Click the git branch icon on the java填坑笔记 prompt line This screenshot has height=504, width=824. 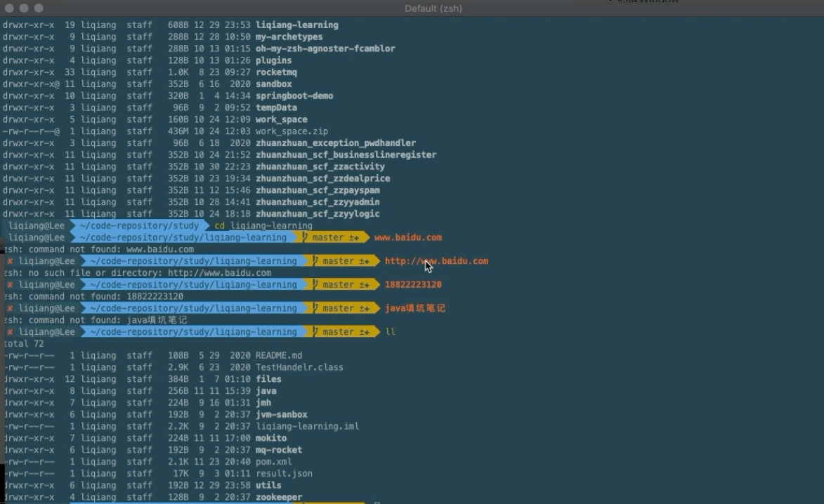click(306, 308)
